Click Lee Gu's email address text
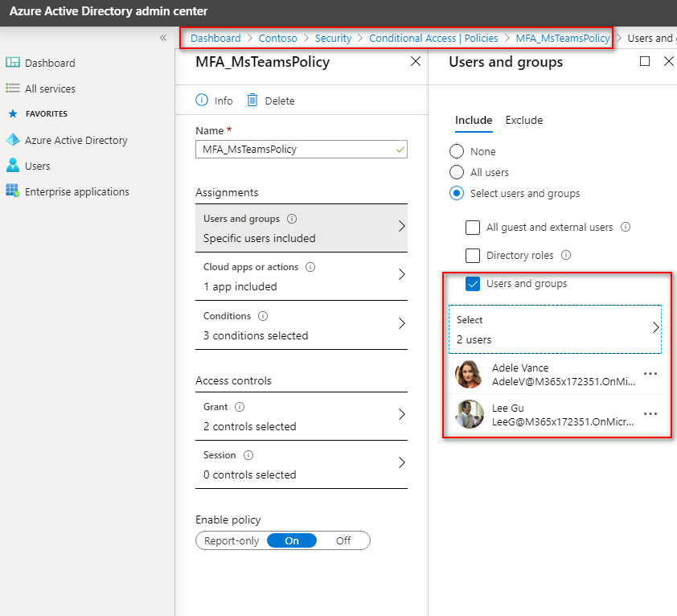677x616 pixels. pyautogui.click(x=563, y=421)
